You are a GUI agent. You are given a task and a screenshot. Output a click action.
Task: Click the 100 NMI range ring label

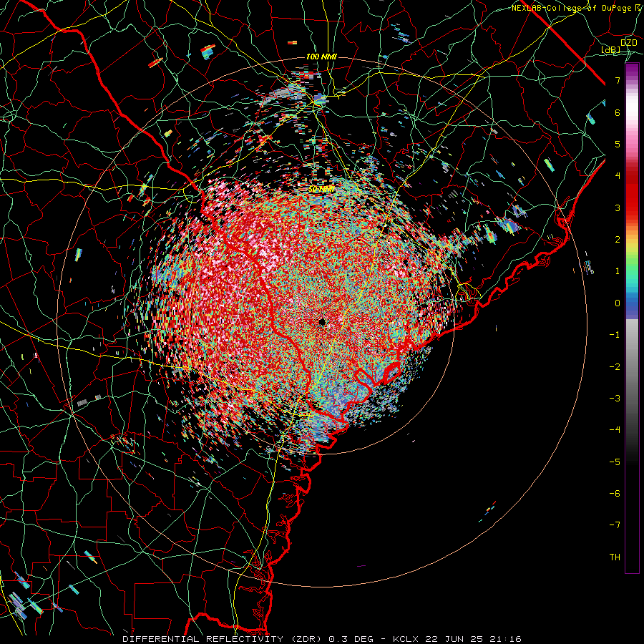pos(321,57)
